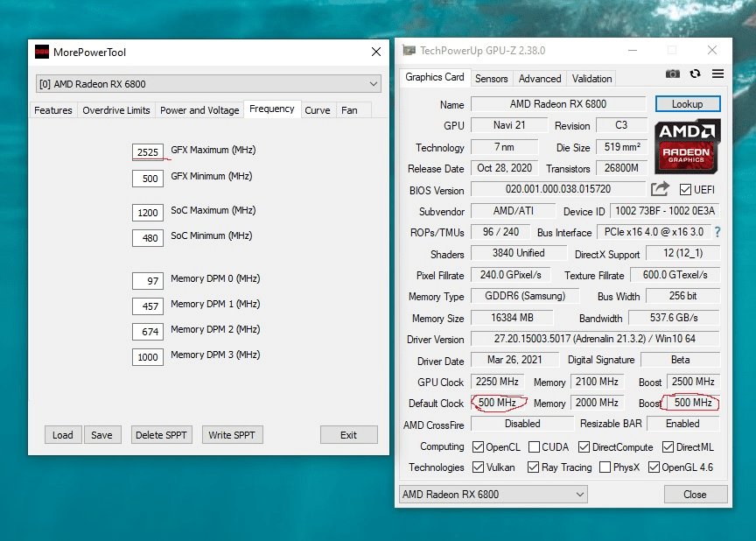Screen dimensions: 756x541
Task: Switch to the Overdrive Limits tab
Action: 116,110
